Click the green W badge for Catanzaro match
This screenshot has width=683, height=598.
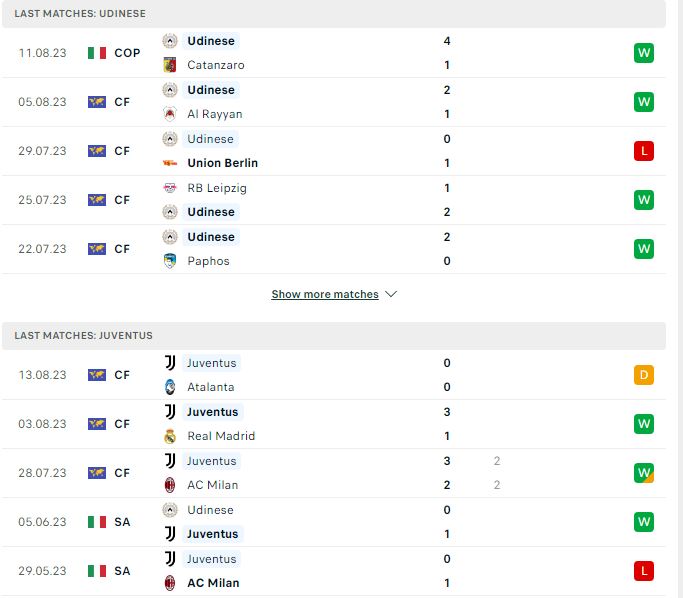click(644, 53)
